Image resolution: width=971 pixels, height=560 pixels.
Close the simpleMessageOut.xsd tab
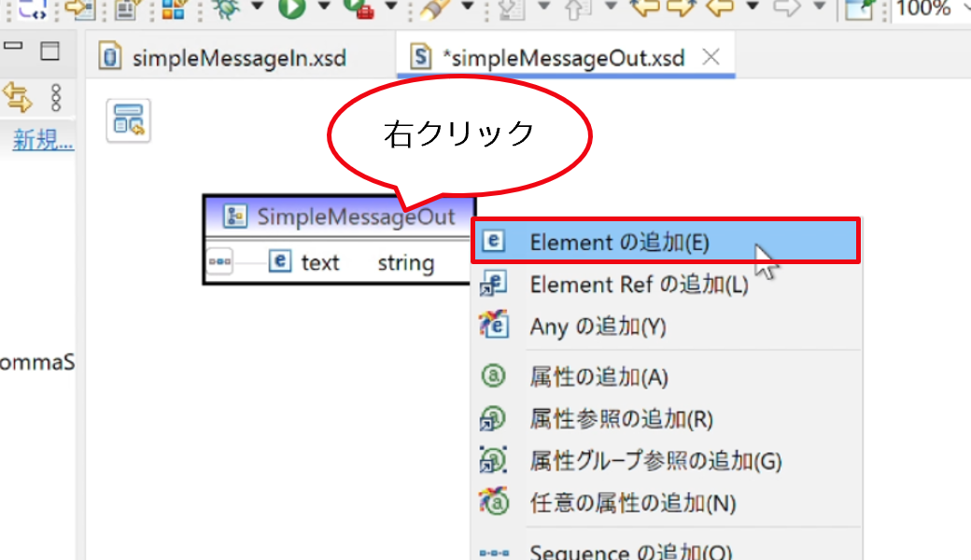(x=711, y=57)
